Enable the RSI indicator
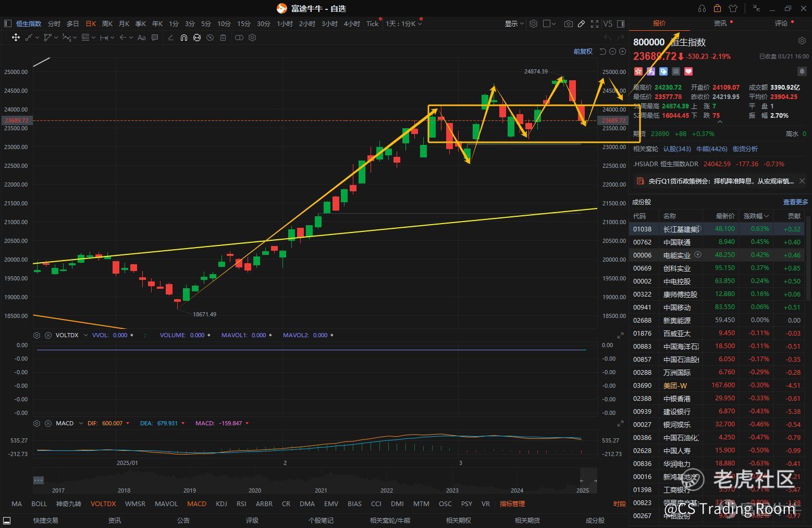812x528 pixels. (241, 504)
